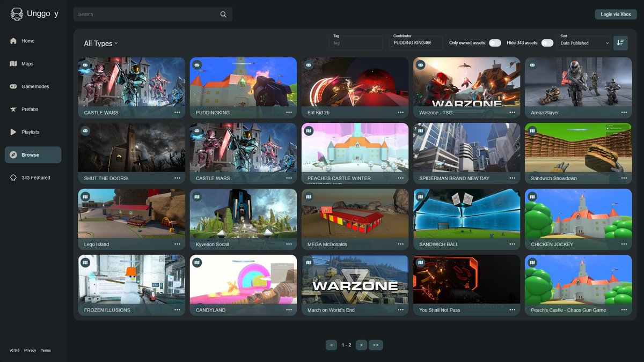Click the Contributor input field
Screen dimensions: 644x362
[x=416, y=43]
